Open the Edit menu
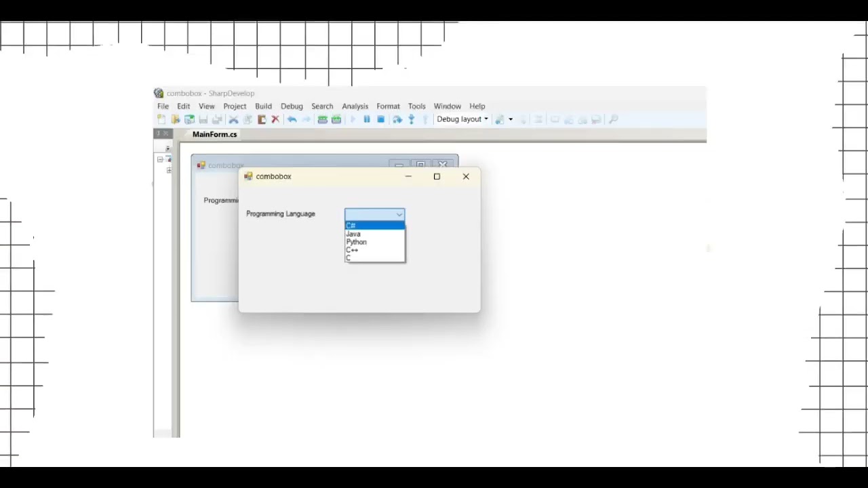The height and width of the screenshot is (488, 868). 184,106
